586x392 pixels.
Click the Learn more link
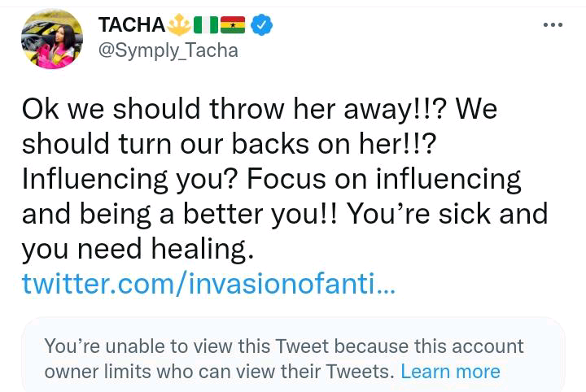point(450,372)
